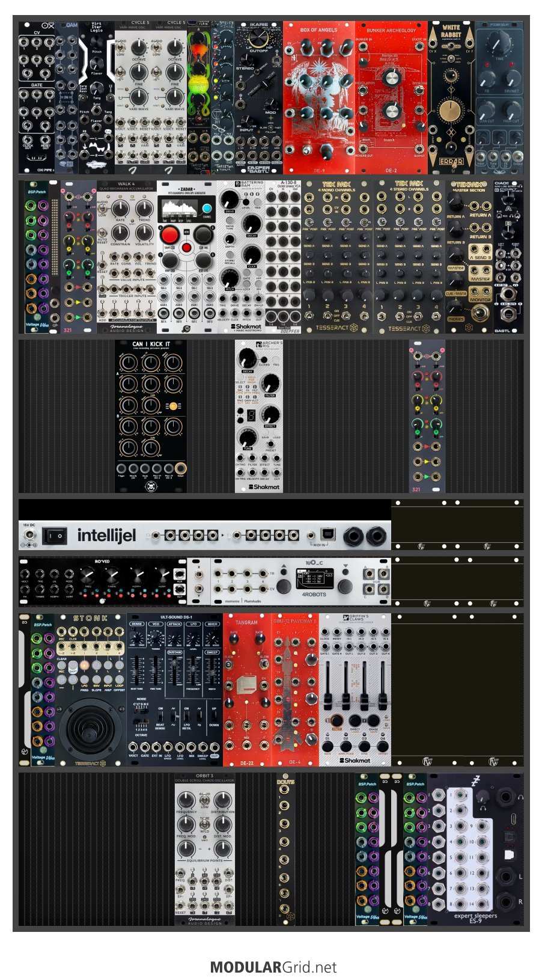548x980 pixels.
Task: Click the DS-1 OUT jack
Action: [214, 747]
